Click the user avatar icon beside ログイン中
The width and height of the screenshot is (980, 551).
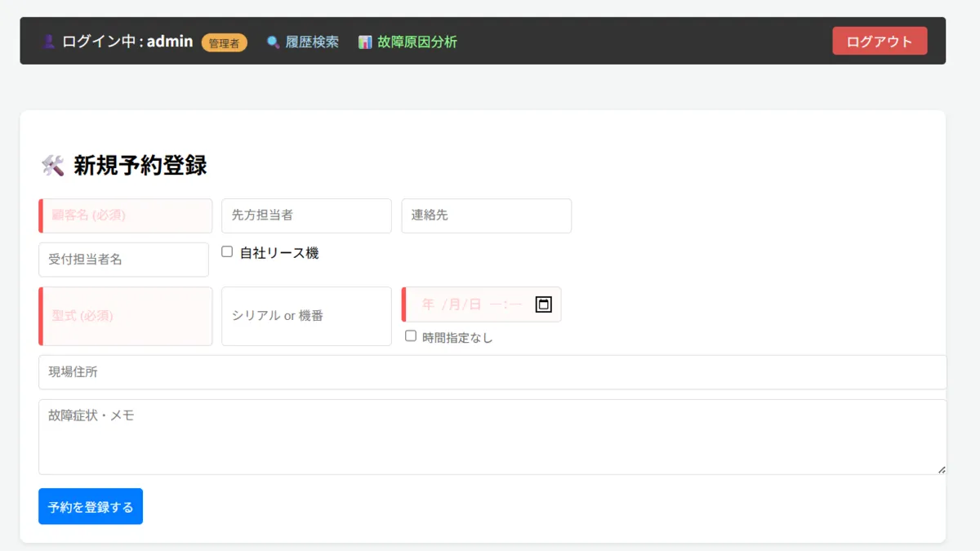pyautogui.click(x=49, y=42)
